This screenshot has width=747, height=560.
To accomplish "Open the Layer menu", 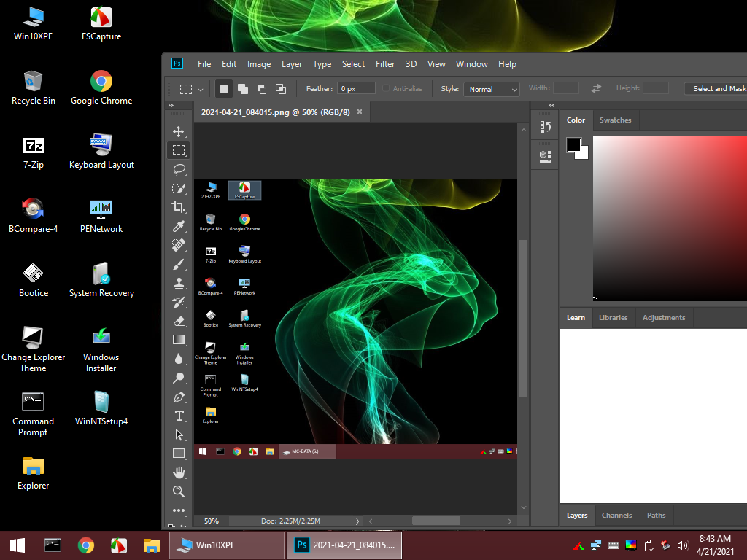I will coord(292,64).
